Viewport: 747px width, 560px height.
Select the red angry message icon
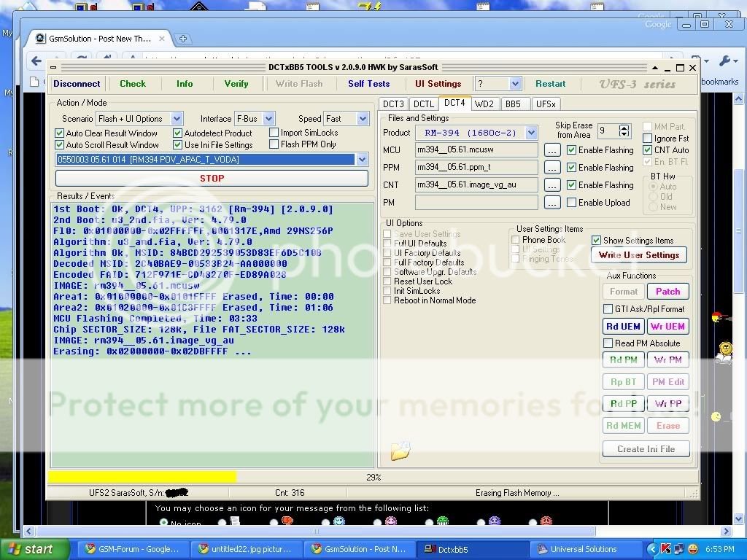pos(546,521)
